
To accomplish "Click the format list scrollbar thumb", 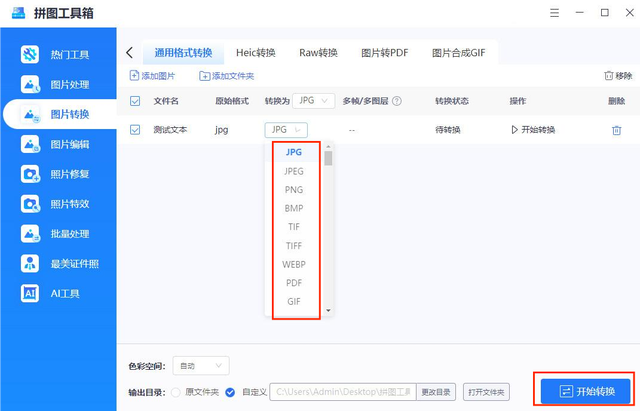I will (x=328, y=158).
